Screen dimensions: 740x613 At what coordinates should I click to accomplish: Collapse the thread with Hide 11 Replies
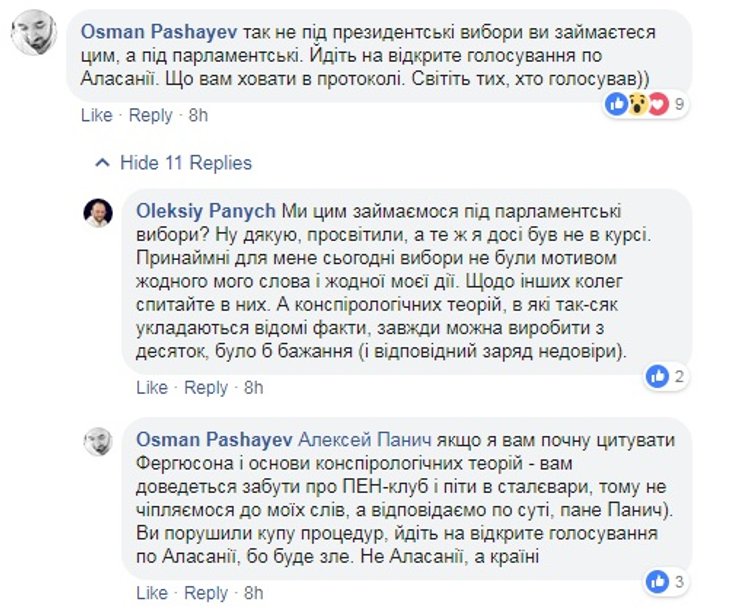click(185, 162)
